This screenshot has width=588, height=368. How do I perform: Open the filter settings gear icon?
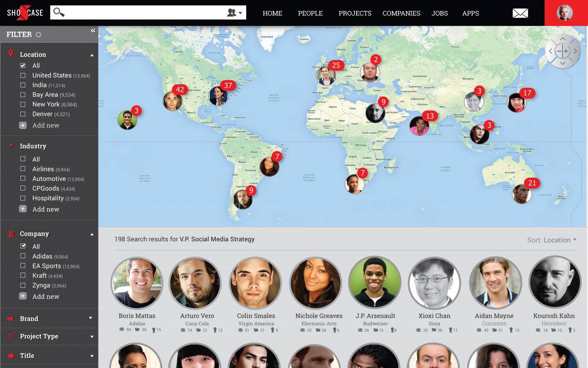click(x=38, y=35)
